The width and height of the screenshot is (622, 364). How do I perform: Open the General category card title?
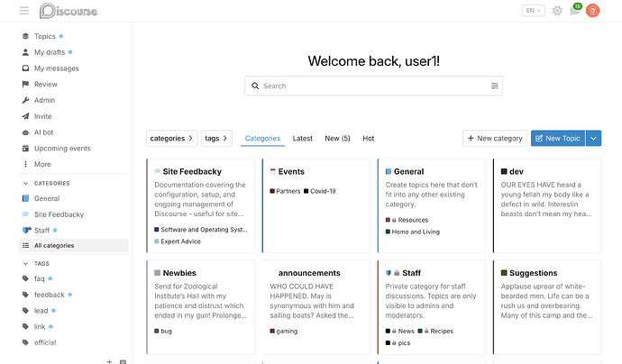(x=409, y=172)
